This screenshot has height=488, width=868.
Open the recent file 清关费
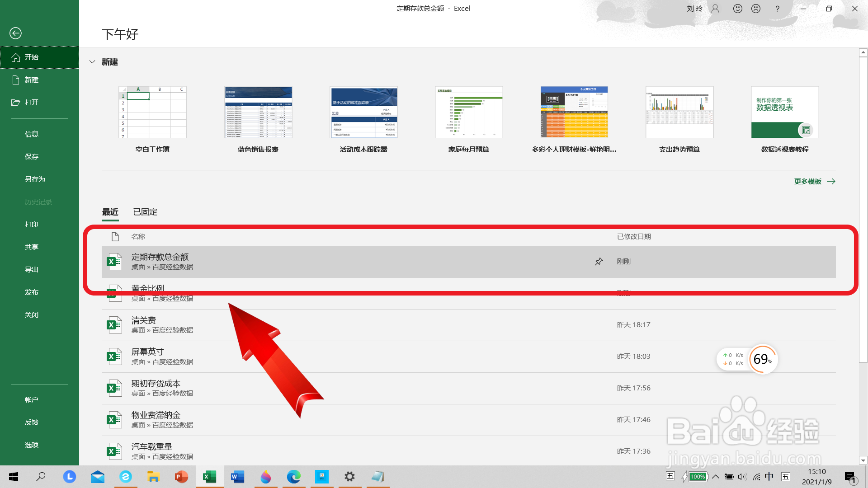click(468, 325)
